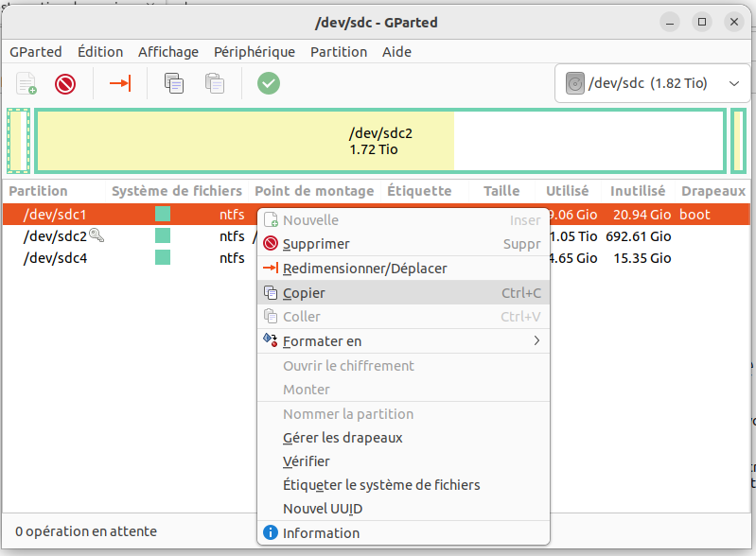Click the 20.94 Gio unused value
This screenshot has height=556, width=756.
click(x=642, y=214)
